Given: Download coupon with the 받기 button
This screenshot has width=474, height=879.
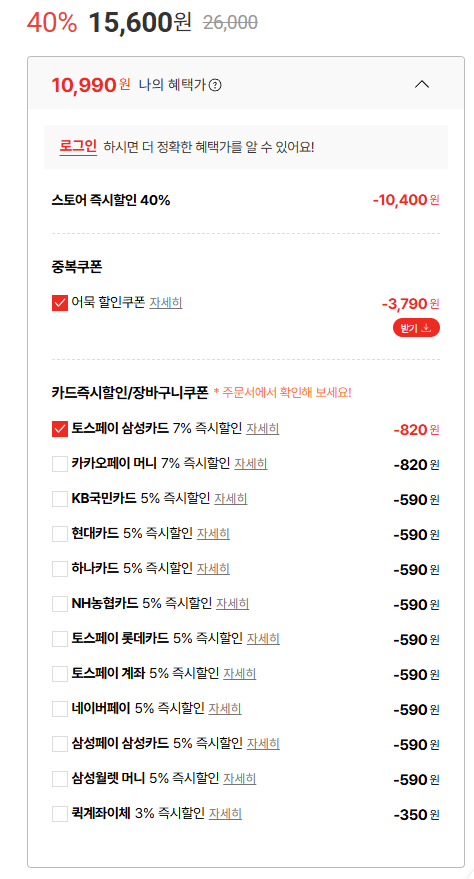Looking at the screenshot, I should (416, 328).
